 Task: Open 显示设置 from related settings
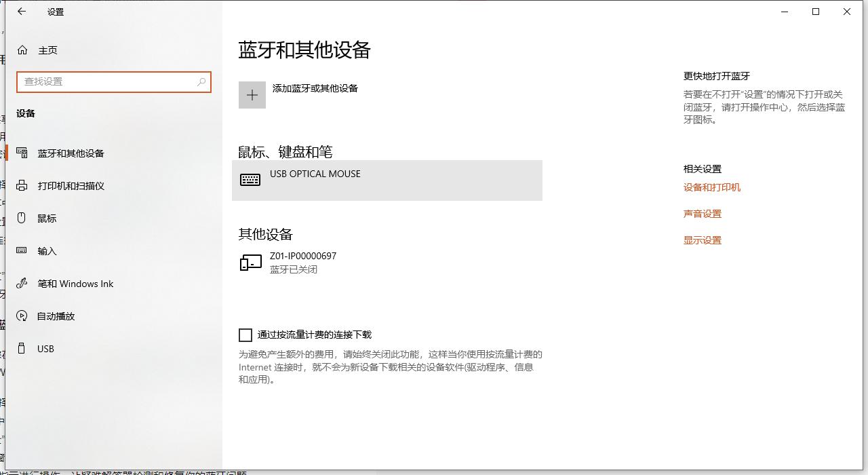[702, 239]
